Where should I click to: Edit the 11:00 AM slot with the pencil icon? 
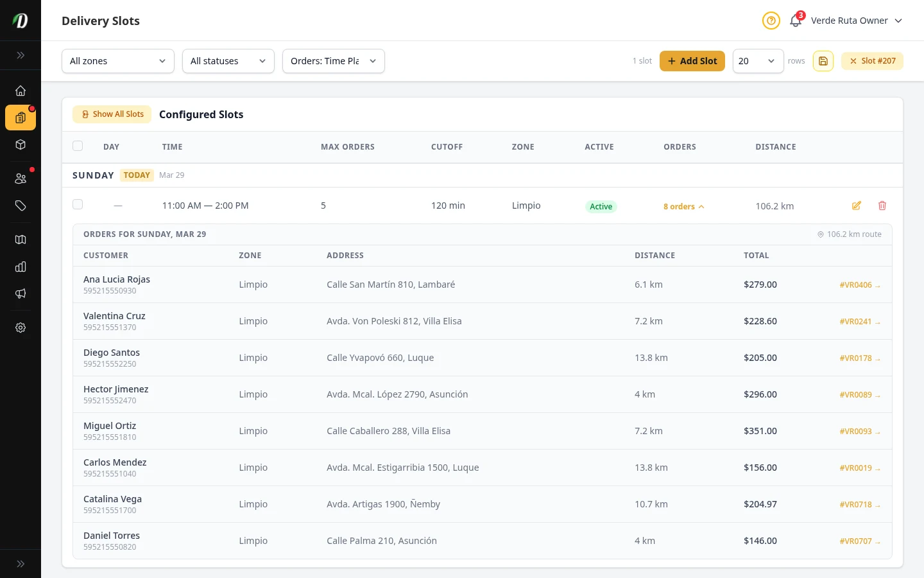[857, 206]
